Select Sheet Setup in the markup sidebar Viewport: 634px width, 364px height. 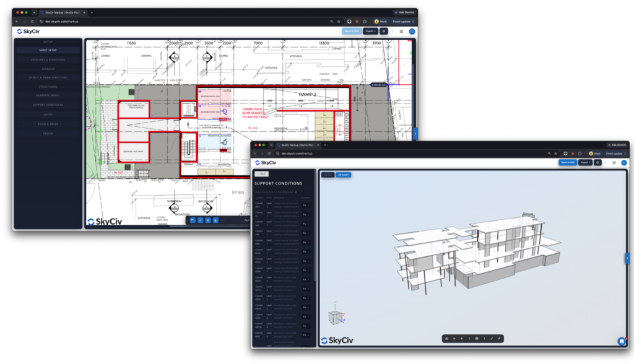pyautogui.click(x=48, y=50)
